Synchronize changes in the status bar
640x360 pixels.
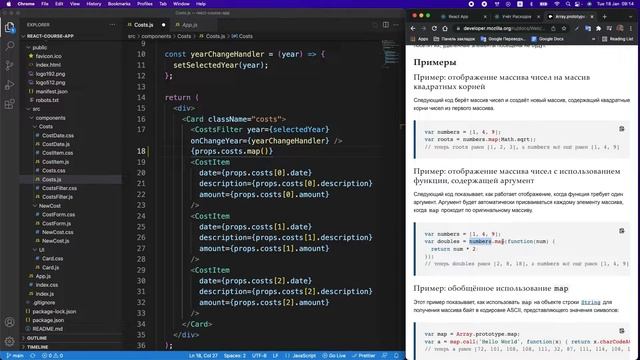point(33,356)
